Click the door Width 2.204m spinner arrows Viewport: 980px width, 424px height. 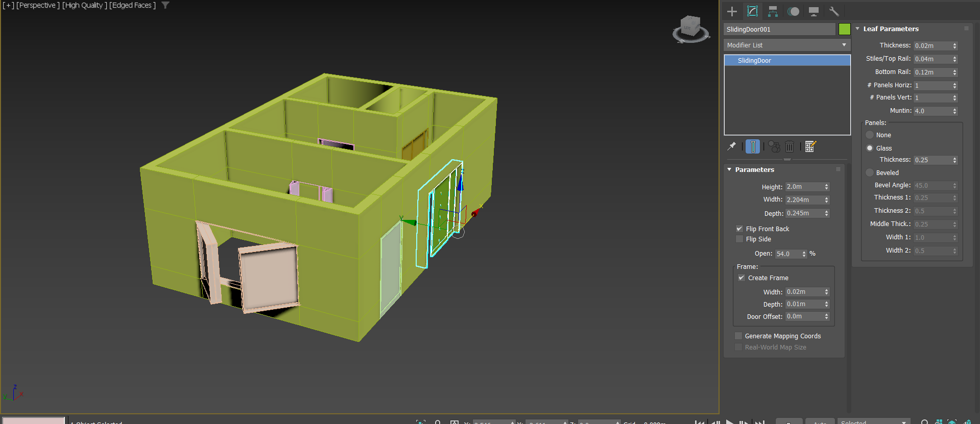827,200
